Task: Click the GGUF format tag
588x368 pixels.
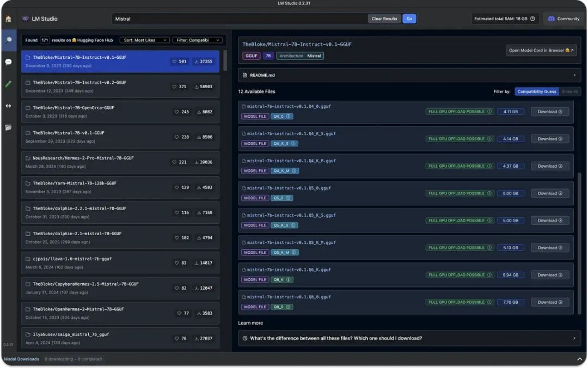Action: 251,56
